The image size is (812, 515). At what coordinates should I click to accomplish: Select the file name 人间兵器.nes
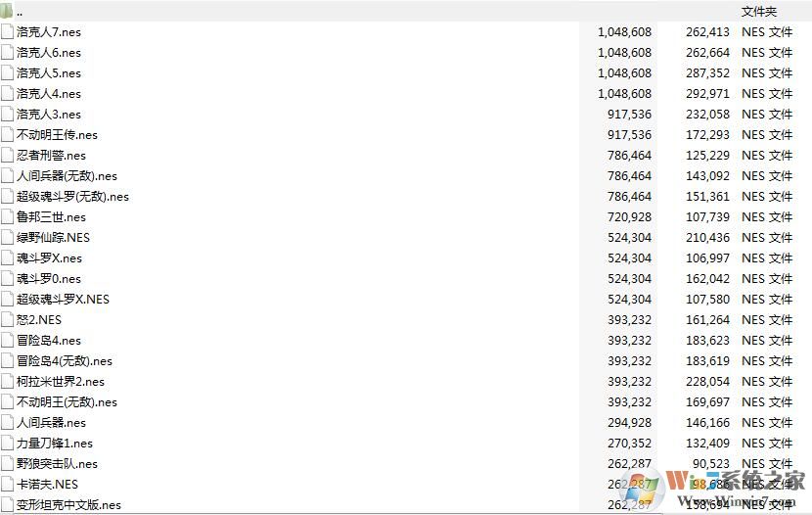click(51, 423)
